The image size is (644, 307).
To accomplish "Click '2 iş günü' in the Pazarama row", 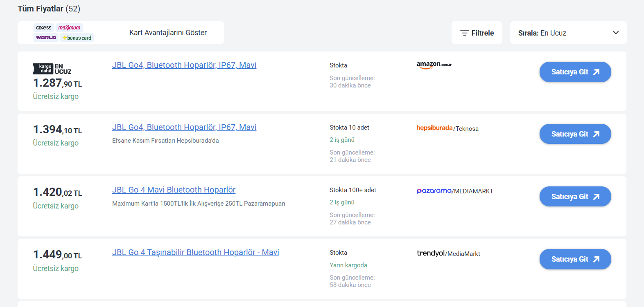I will pyautogui.click(x=342, y=202).
